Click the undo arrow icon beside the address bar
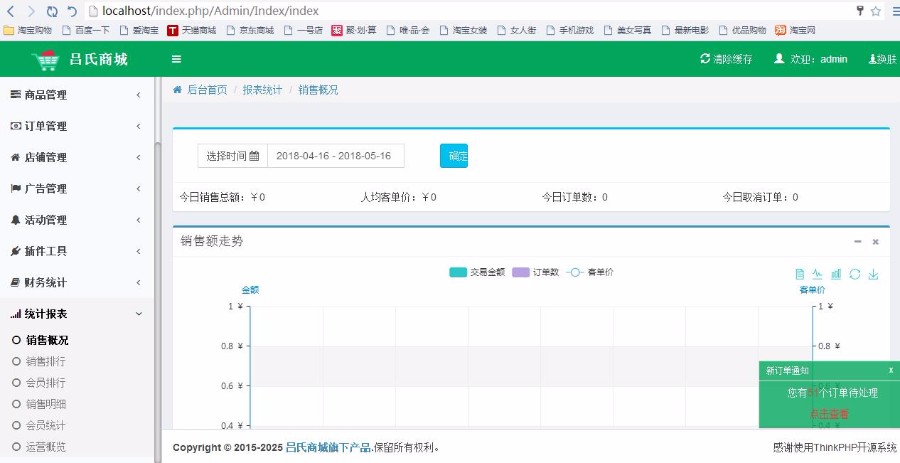The width and height of the screenshot is (900, 463). [72, 11]
